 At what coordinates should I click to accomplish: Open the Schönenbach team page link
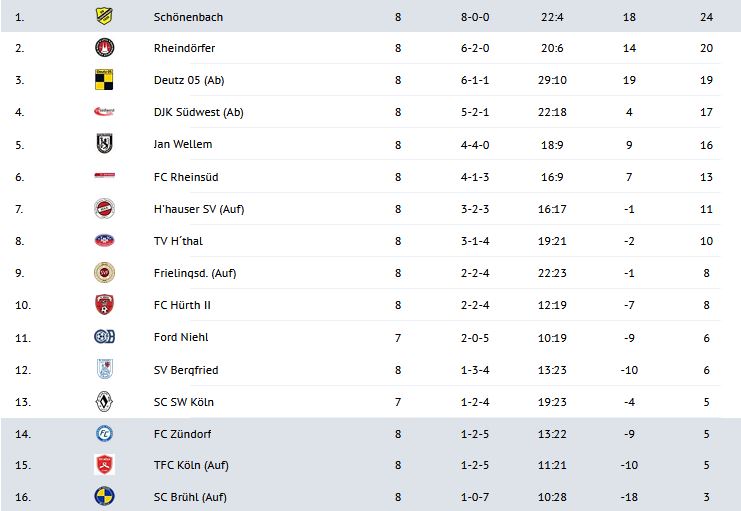click(x=187, y=16)
